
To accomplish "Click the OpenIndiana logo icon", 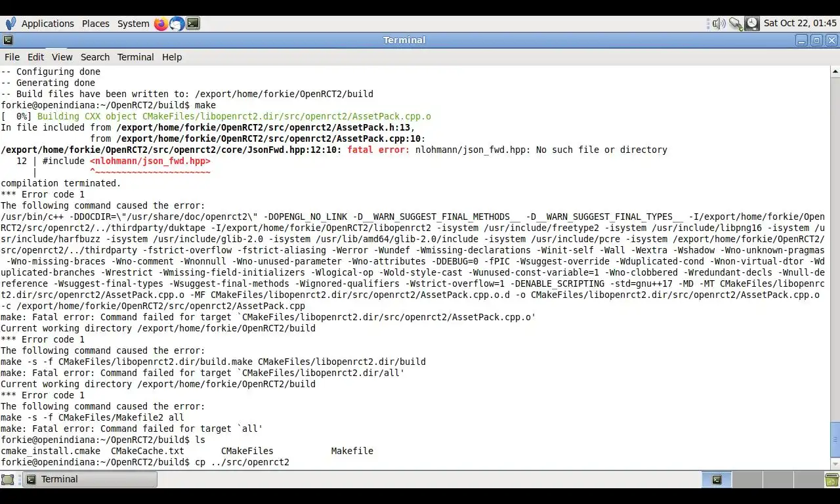I will [x=10, y=24].
